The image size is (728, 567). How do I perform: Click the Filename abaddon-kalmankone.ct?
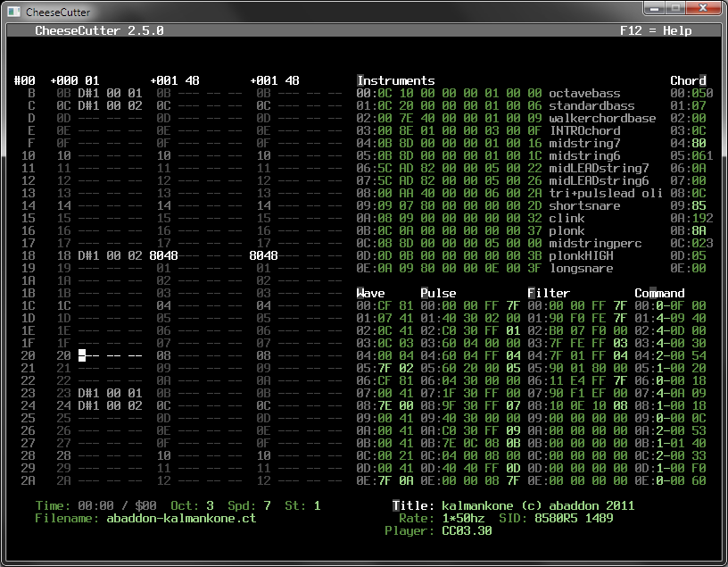coord(181,518)
